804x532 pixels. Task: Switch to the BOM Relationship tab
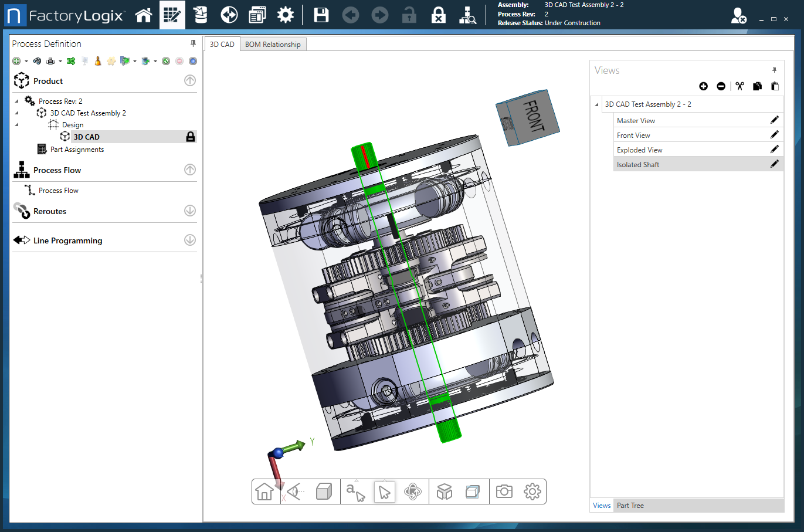click(273, 43)
